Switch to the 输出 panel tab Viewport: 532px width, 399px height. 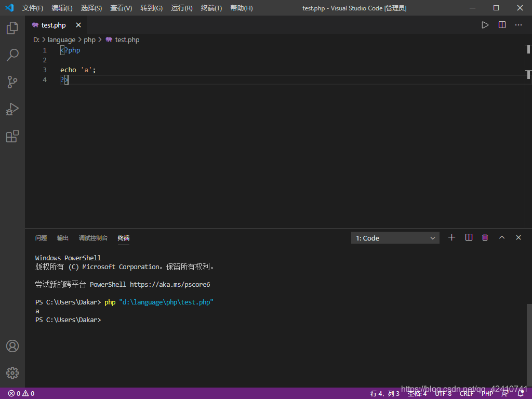(63, 238)
